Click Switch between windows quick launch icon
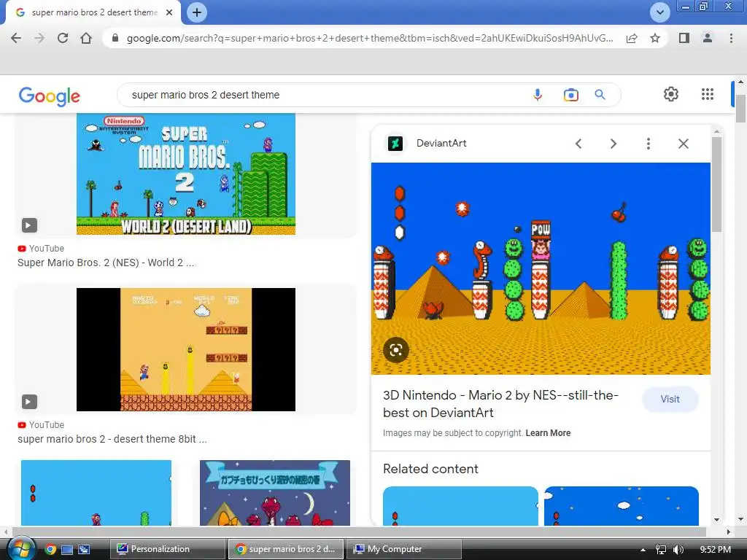Viewport: 747px width, 560px height. (x=84, y=549)
